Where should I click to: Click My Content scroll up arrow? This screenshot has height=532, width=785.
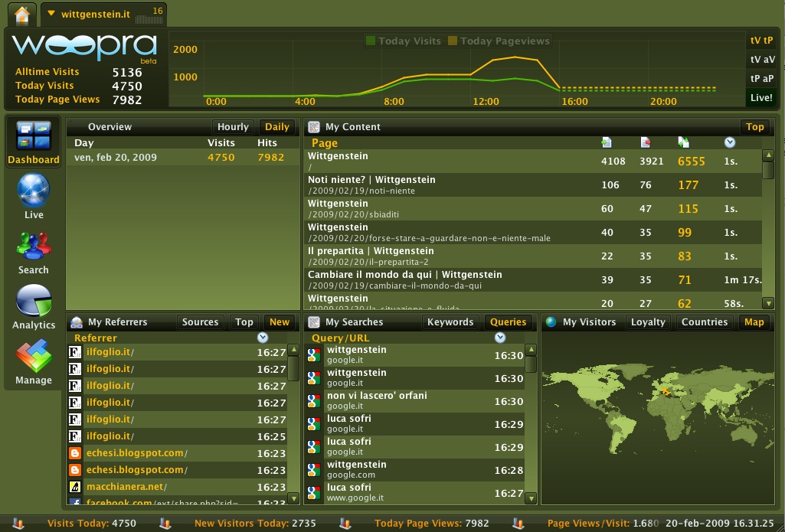click(x=768, y=155)
